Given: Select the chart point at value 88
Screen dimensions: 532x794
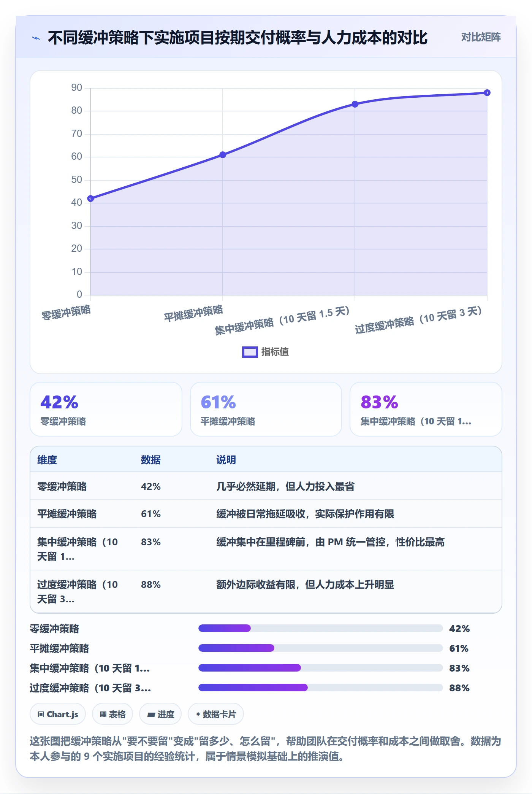Looking at the screenshot, I should [x=487, y=93].
